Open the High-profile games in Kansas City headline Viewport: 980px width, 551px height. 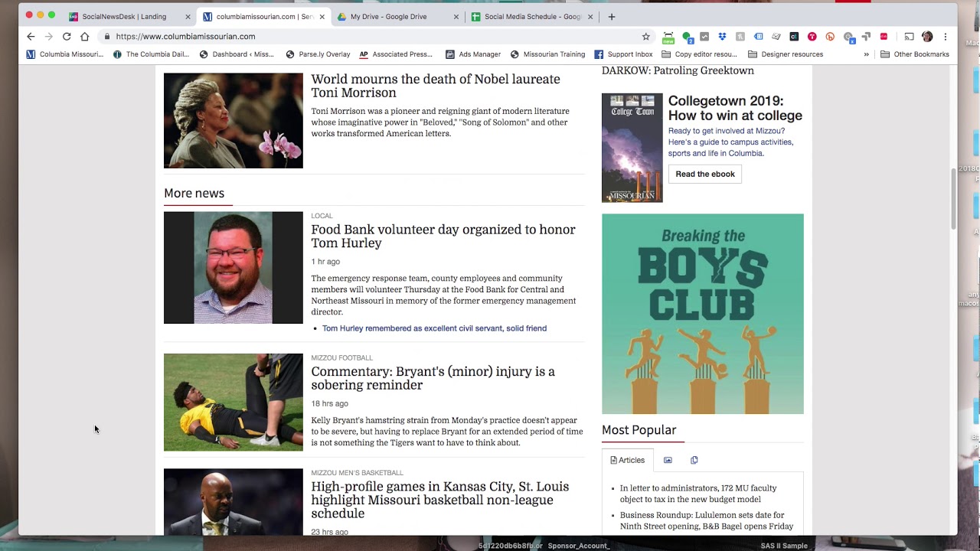440,500
